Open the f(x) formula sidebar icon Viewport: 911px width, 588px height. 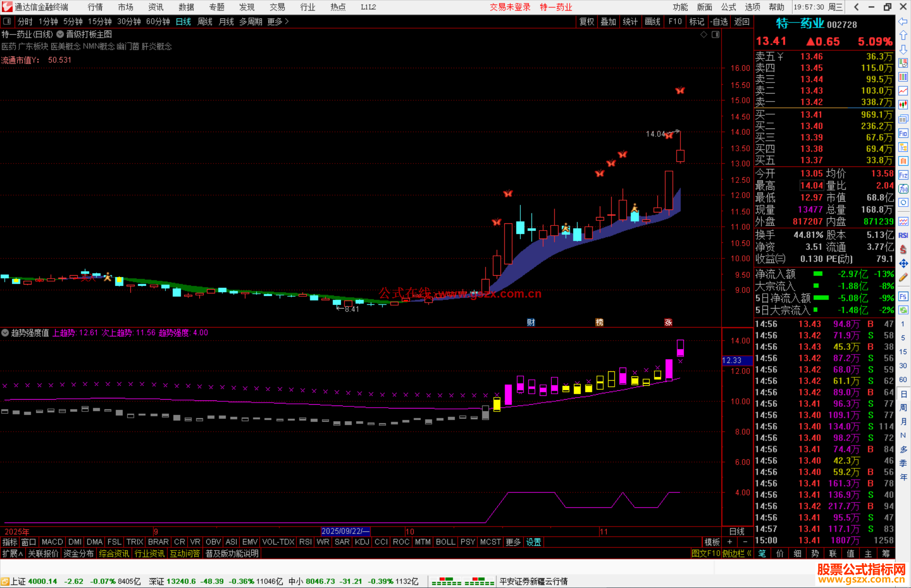click(903, 189)
